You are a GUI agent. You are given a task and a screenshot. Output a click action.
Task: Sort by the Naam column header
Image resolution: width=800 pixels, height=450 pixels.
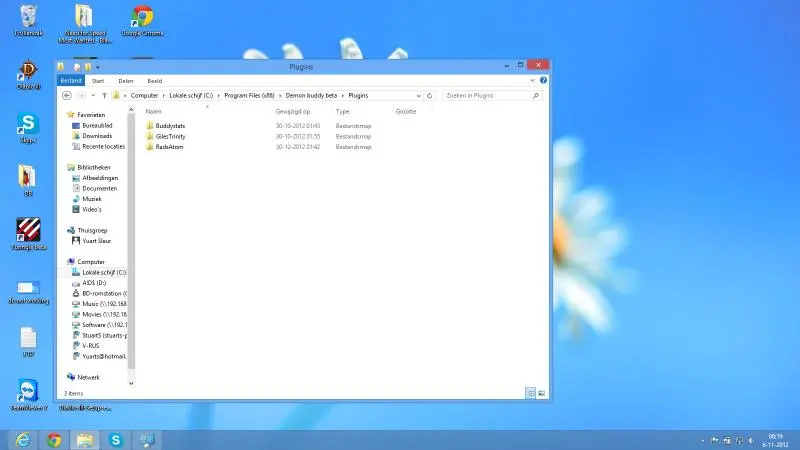pos(153,111)
